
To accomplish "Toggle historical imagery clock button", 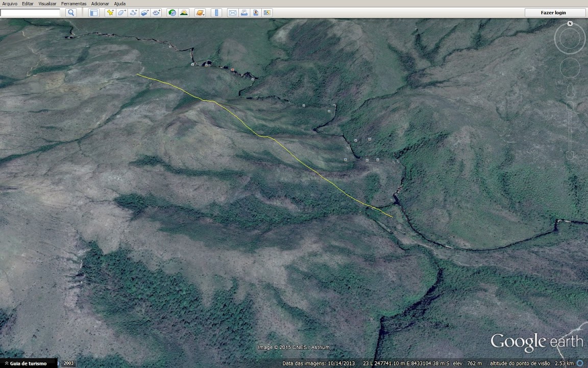I will [172, 13].
